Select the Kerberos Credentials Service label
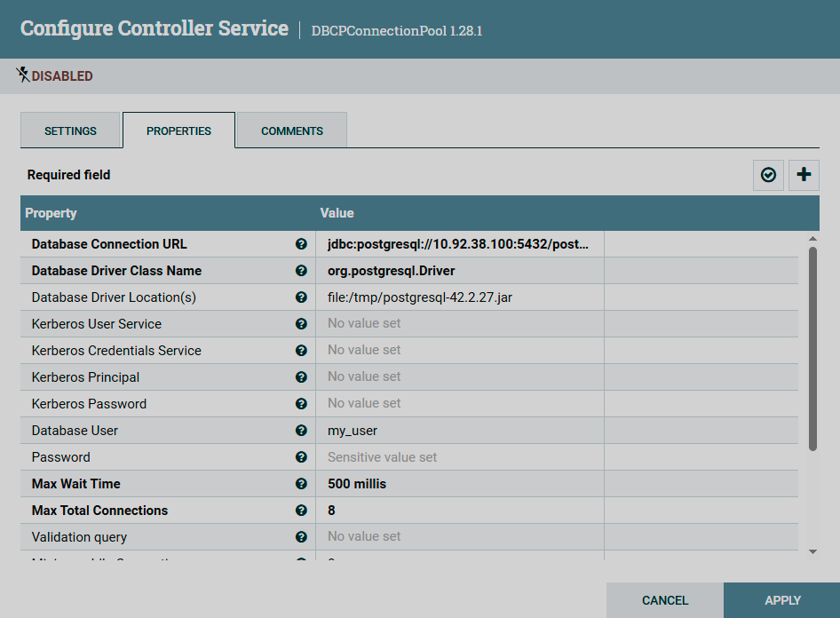 (117, 351)
